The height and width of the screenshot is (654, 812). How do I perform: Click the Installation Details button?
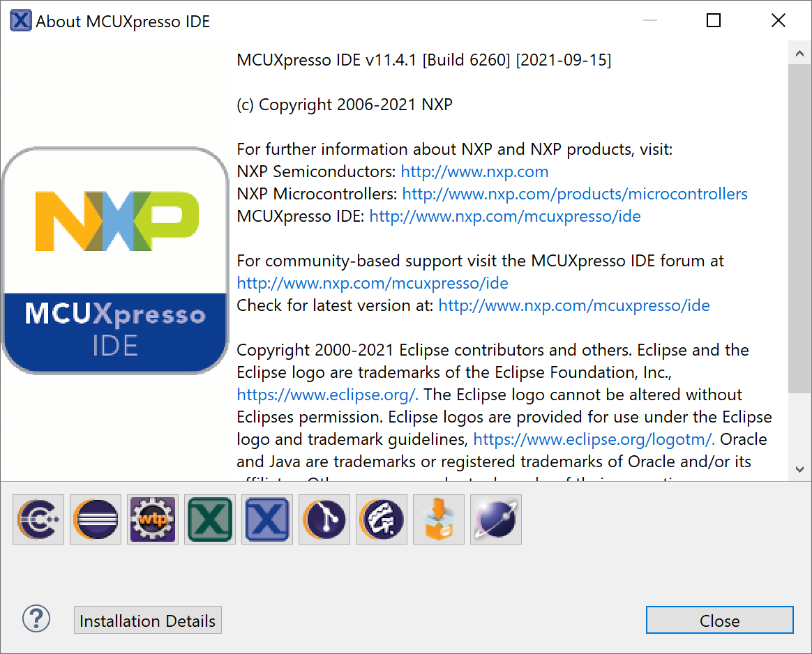coord(147,620)
